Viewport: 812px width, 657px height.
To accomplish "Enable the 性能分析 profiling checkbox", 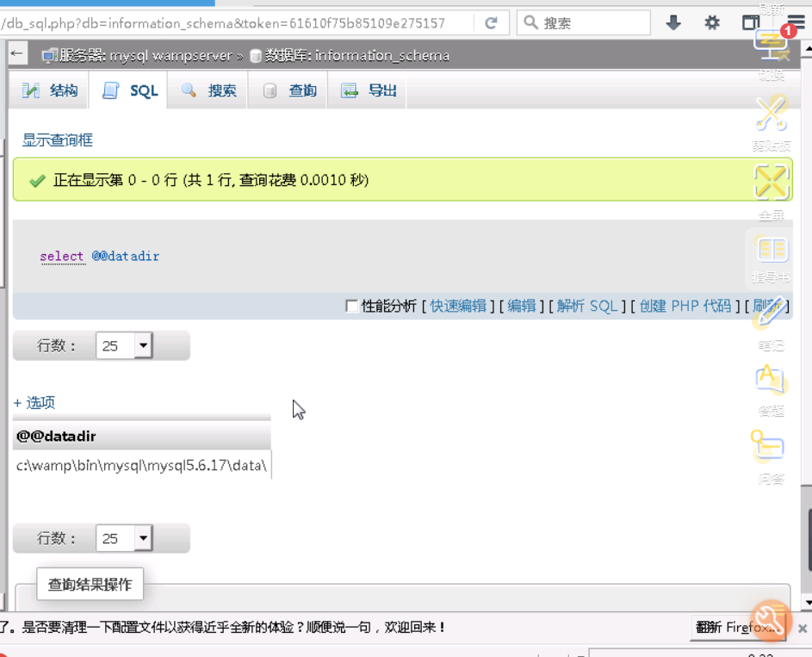I will click(x=351, y=306).
